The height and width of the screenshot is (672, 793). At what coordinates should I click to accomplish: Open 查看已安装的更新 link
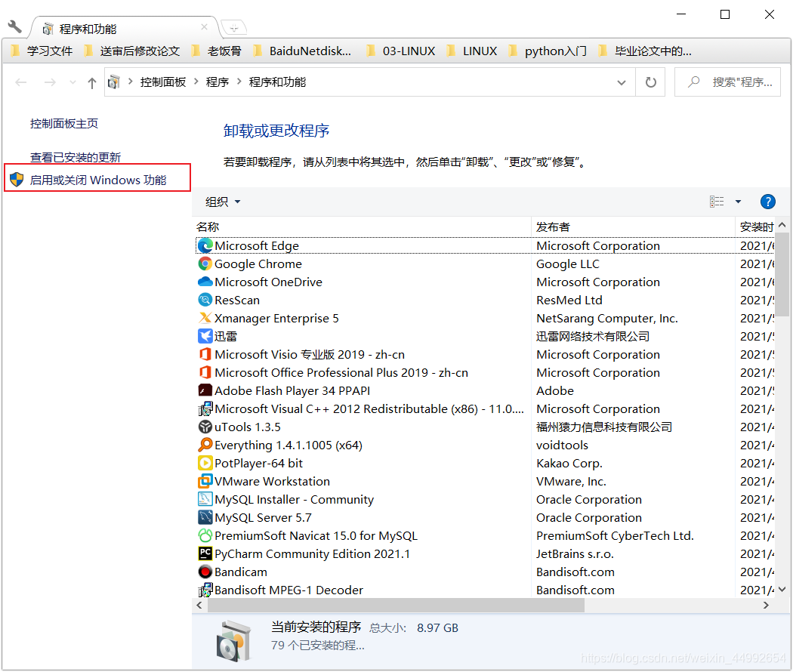(x=76, y=157)
